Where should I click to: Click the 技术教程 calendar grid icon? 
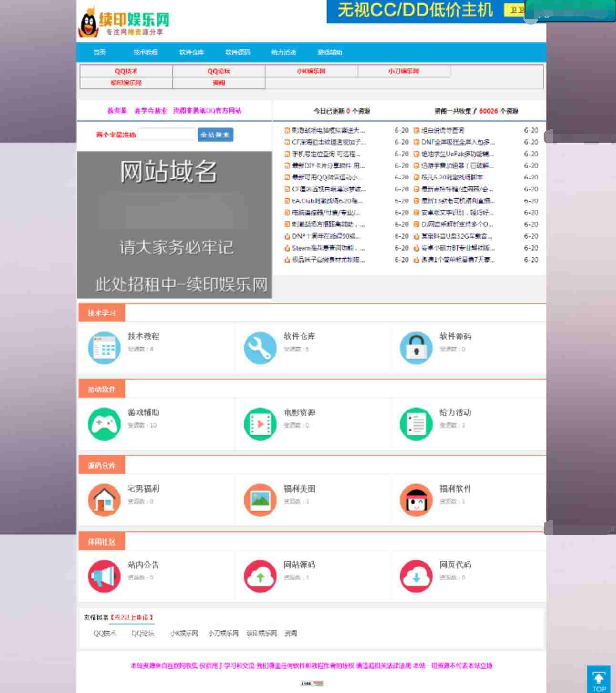[x=104, y=347]
